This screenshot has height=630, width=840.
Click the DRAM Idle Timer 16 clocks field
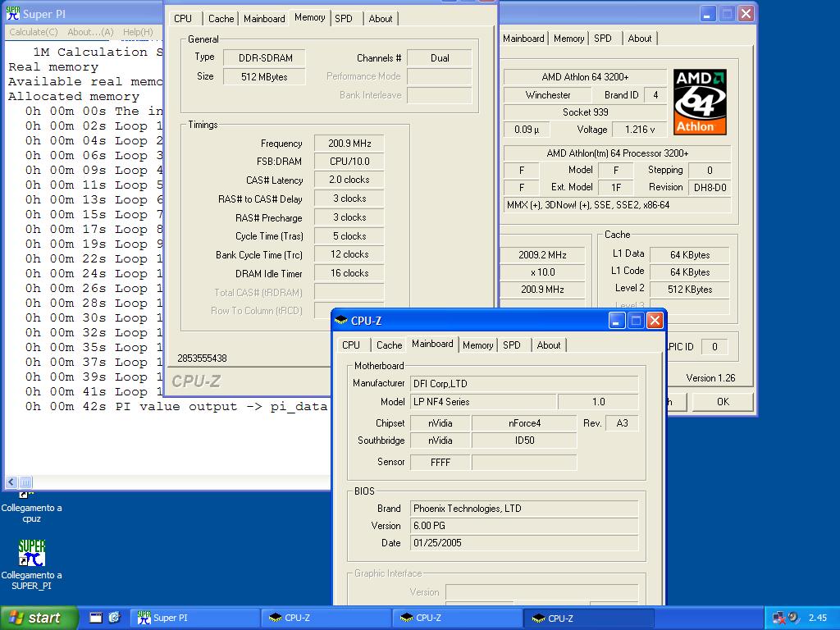[349, 273]
